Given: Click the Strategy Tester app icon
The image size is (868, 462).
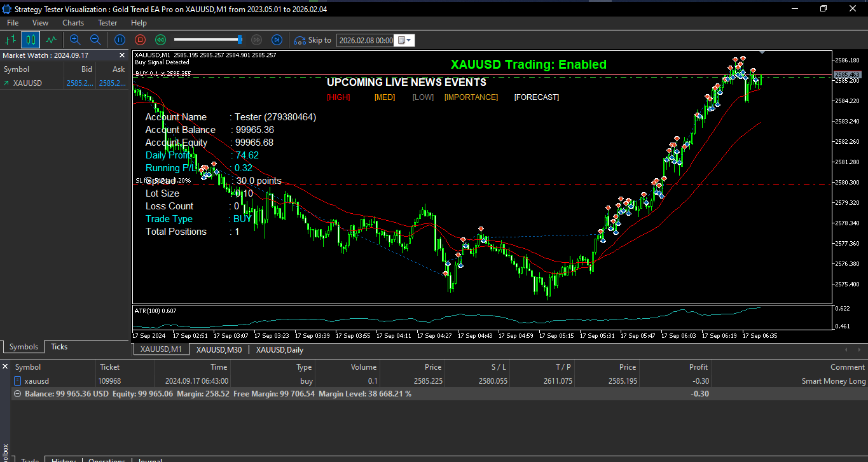Looking at the screenshot, I should (6, 9).
